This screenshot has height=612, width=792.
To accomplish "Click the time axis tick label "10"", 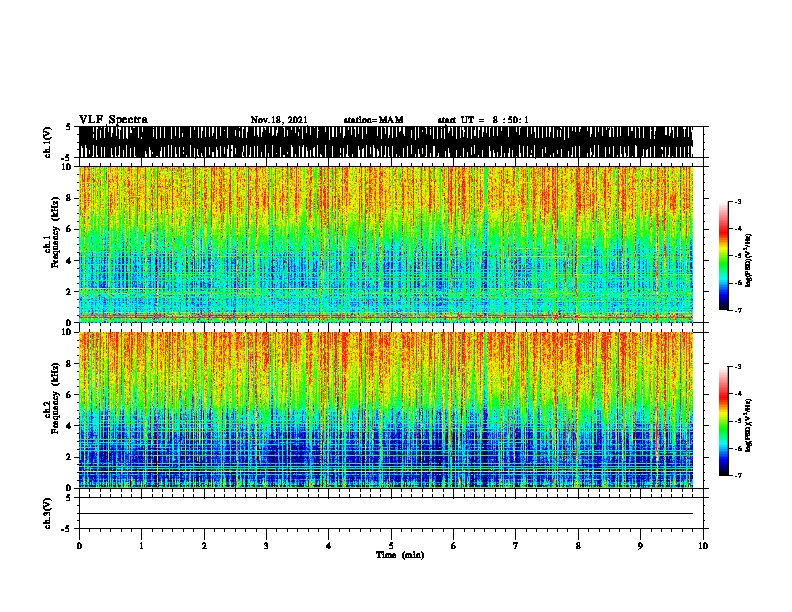I will pyautogui.click(x=703, y=546).
